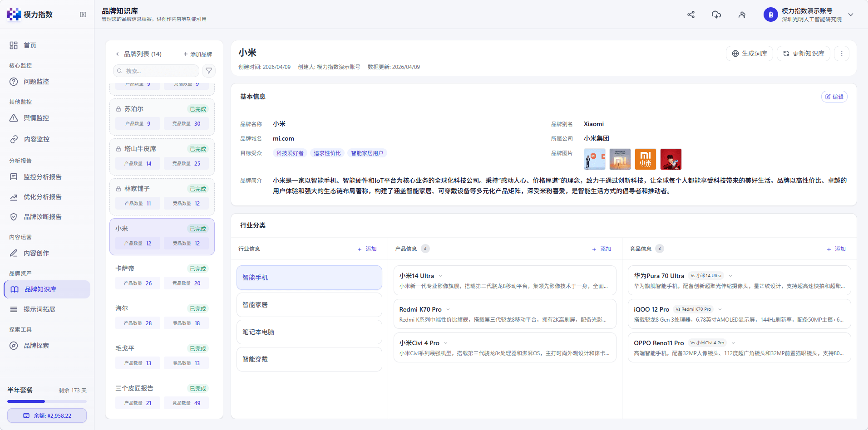
Task: Click the orange Mi logo brand image
Action: 646,159
